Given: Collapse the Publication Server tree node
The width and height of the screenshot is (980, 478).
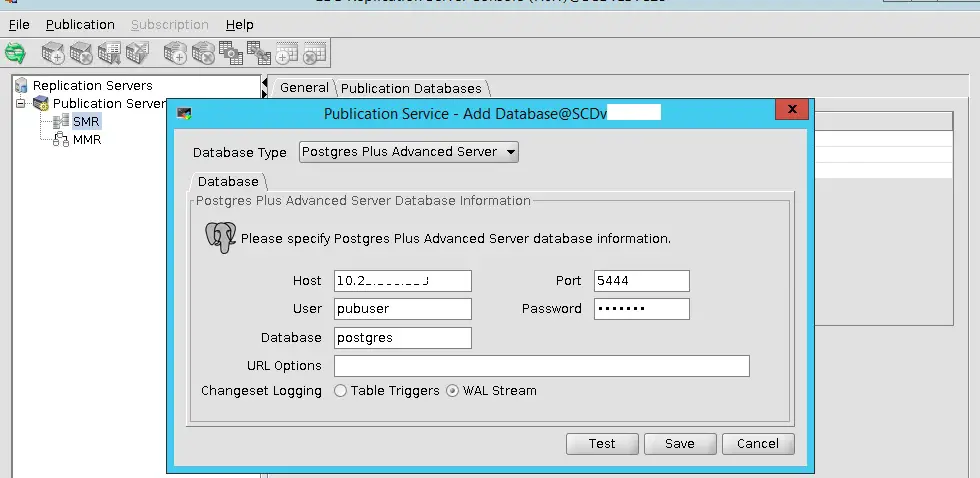Looking at the screenshot, I should click(x=20, y=103).
